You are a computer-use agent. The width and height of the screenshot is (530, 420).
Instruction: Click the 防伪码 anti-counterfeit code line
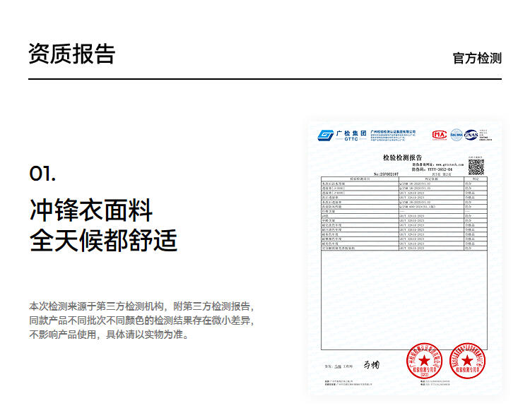[432, 169]
